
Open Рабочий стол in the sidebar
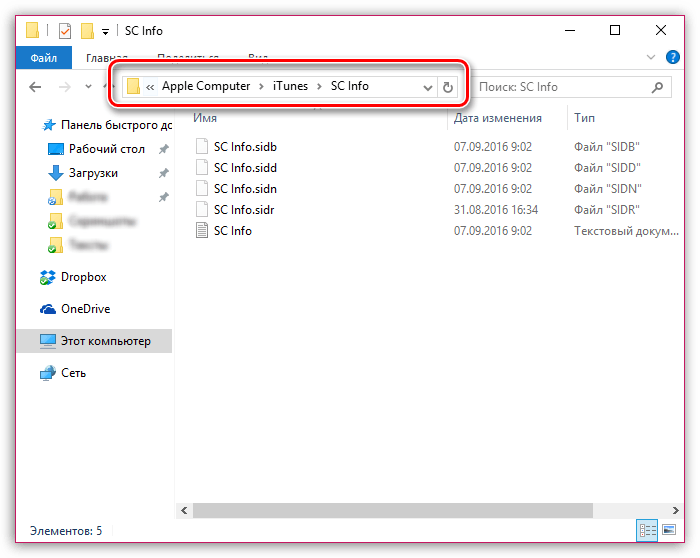[107, 149]
